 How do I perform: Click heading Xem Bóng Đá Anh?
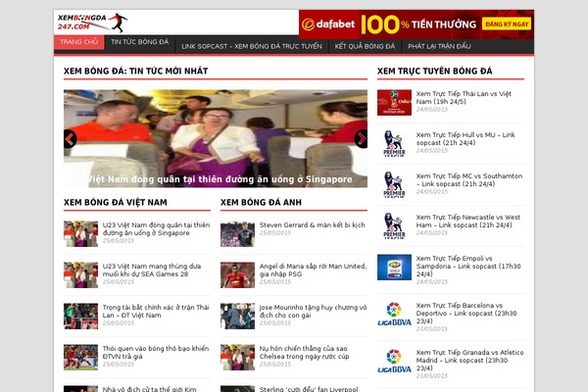pos(261,203)
